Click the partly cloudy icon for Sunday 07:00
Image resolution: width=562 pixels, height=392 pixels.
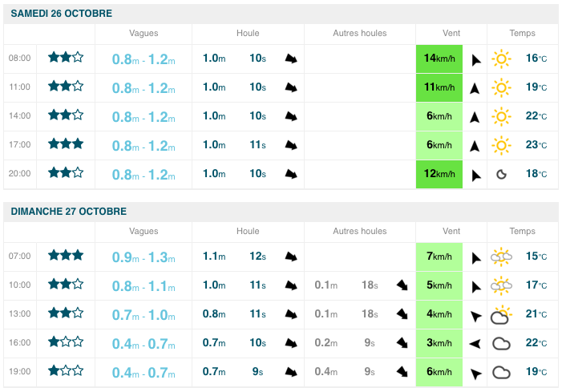pos(502,257)
